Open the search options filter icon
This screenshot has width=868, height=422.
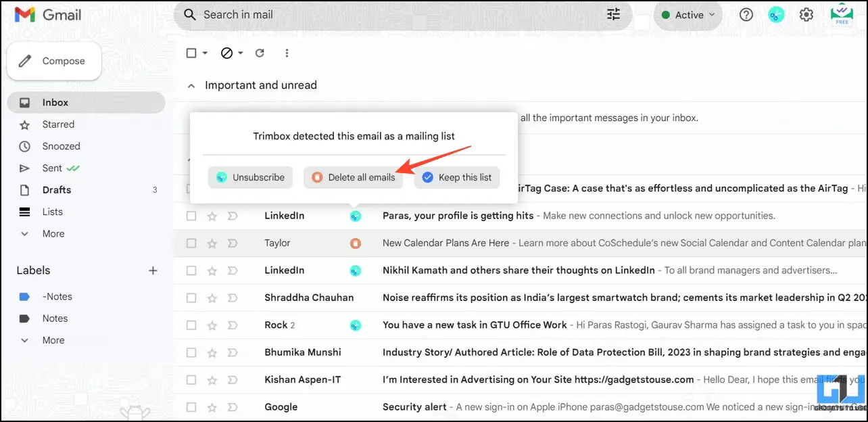click(x=614, y=14)
